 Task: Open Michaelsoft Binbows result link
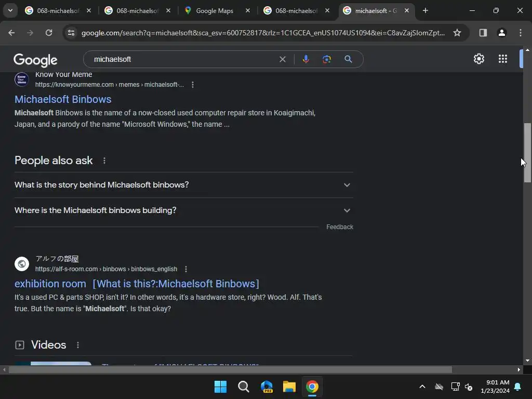63,99
